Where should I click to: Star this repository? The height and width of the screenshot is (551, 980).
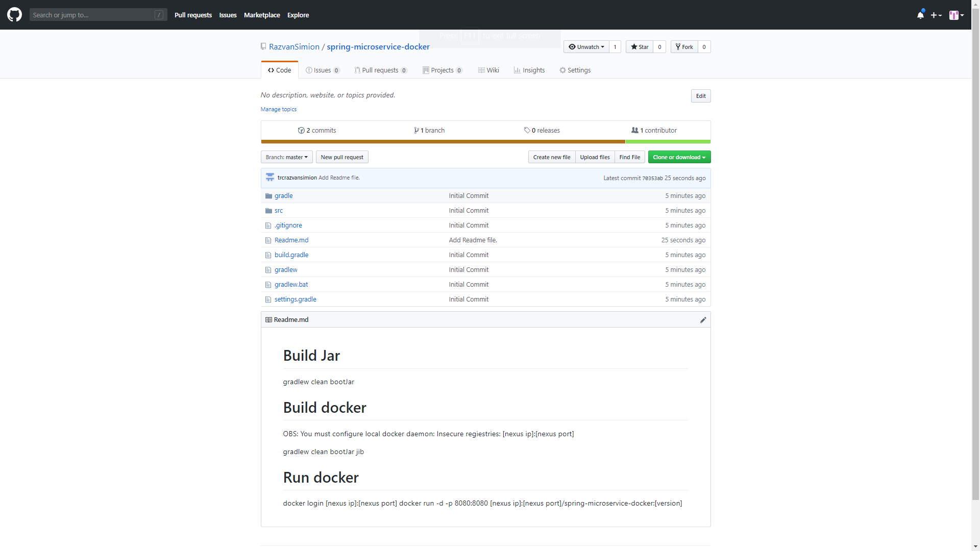click(640, 47)
